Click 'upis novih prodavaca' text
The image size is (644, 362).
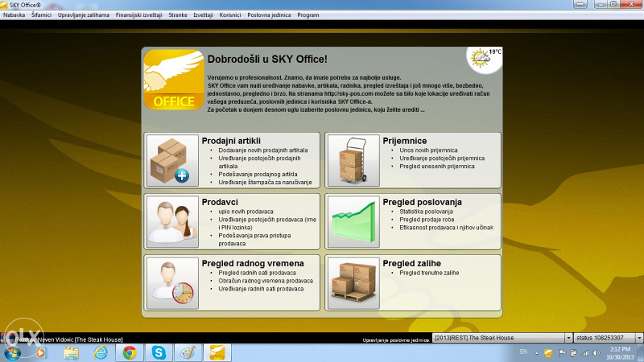pyautogui.click(x=246, y=212)
